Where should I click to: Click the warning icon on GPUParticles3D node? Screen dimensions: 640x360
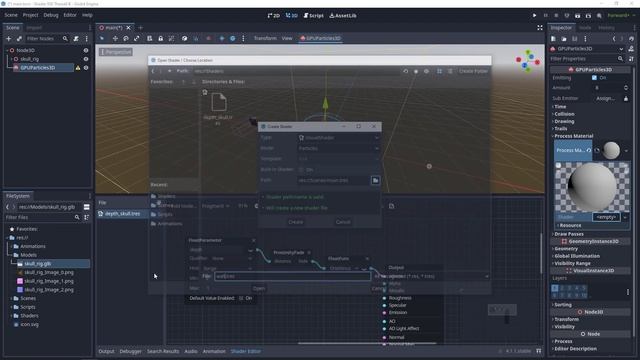point(78,68)
